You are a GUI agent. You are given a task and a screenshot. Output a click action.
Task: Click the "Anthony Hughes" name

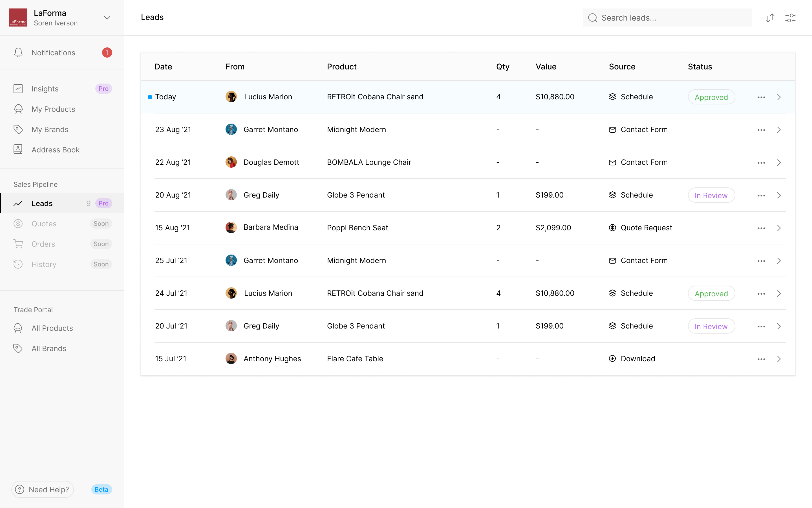[x=272, y=358]
